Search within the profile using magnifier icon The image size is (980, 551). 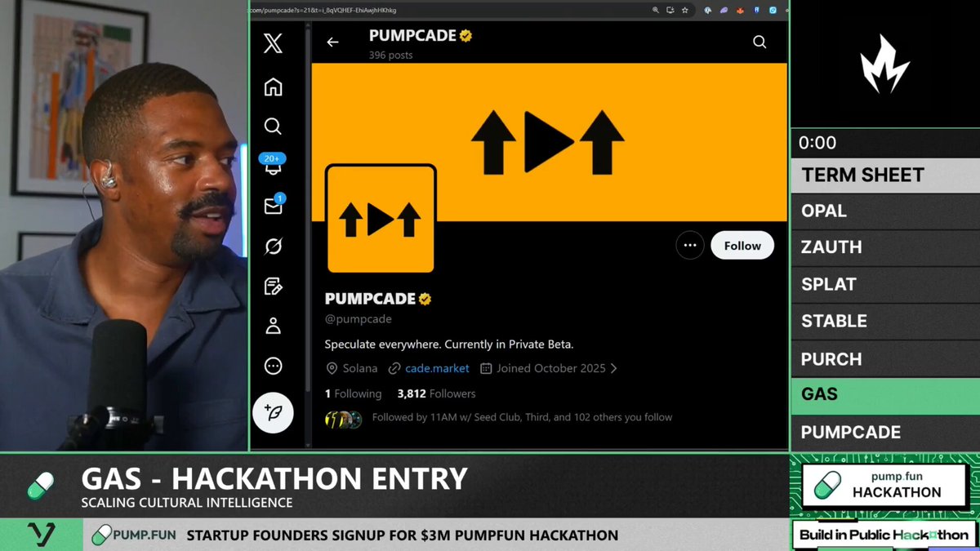(759, 42)
